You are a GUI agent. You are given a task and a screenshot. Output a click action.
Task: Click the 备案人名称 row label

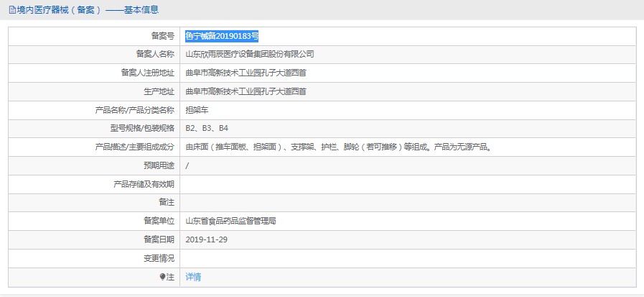coord(154,54)
